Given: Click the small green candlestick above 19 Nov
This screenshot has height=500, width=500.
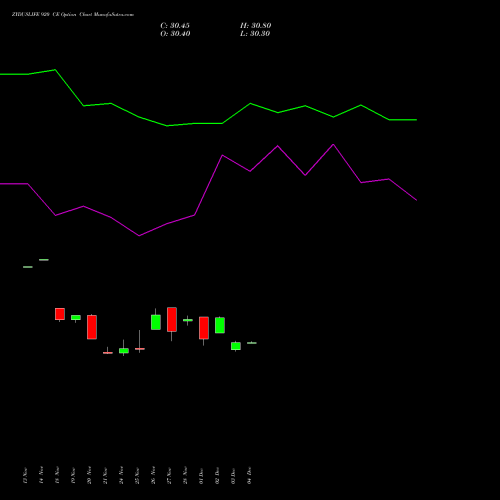Looking at the screenshot, I should point(76,318).
